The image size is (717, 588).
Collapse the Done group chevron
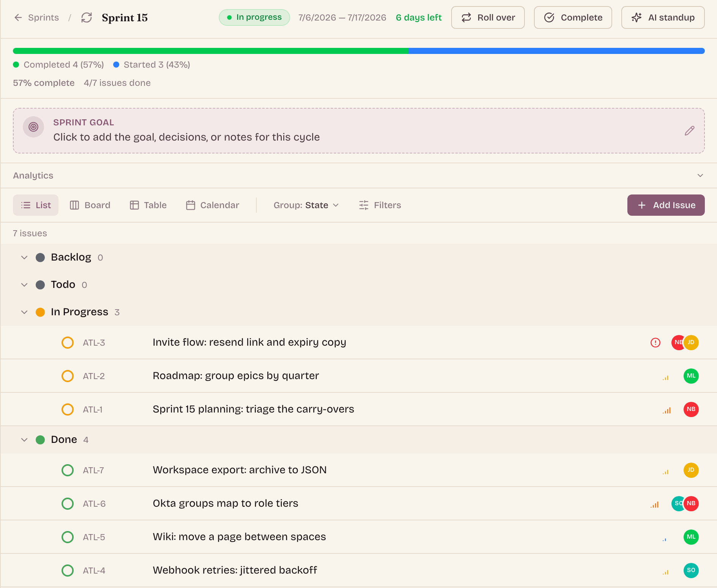click(x=24, y=440)
